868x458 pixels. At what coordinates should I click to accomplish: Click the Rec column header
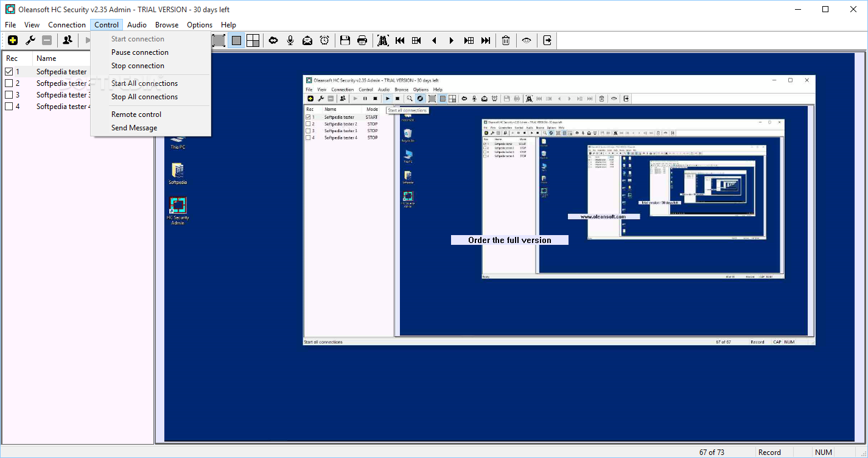17,58
